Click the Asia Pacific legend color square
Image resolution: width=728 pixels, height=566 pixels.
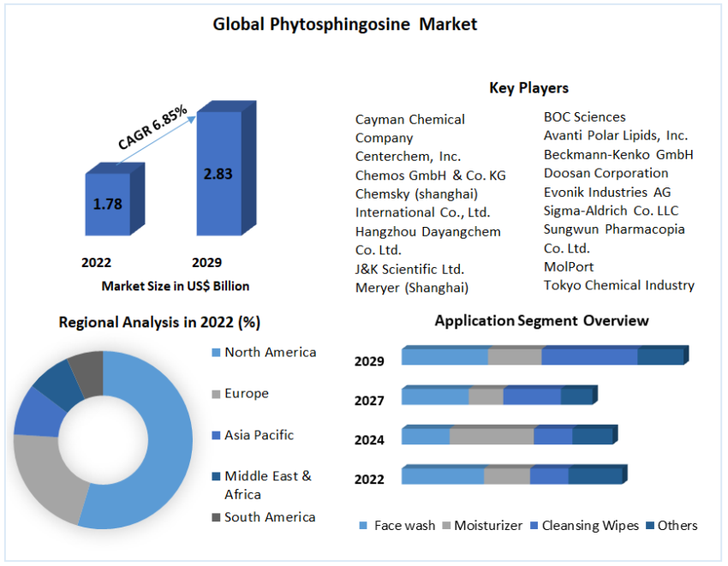(216, 436)
